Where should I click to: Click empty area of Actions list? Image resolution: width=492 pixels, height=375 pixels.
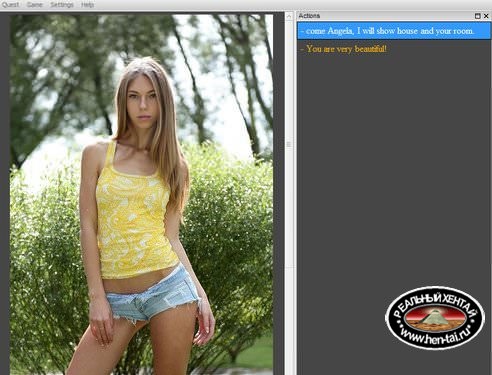(394, 167)
